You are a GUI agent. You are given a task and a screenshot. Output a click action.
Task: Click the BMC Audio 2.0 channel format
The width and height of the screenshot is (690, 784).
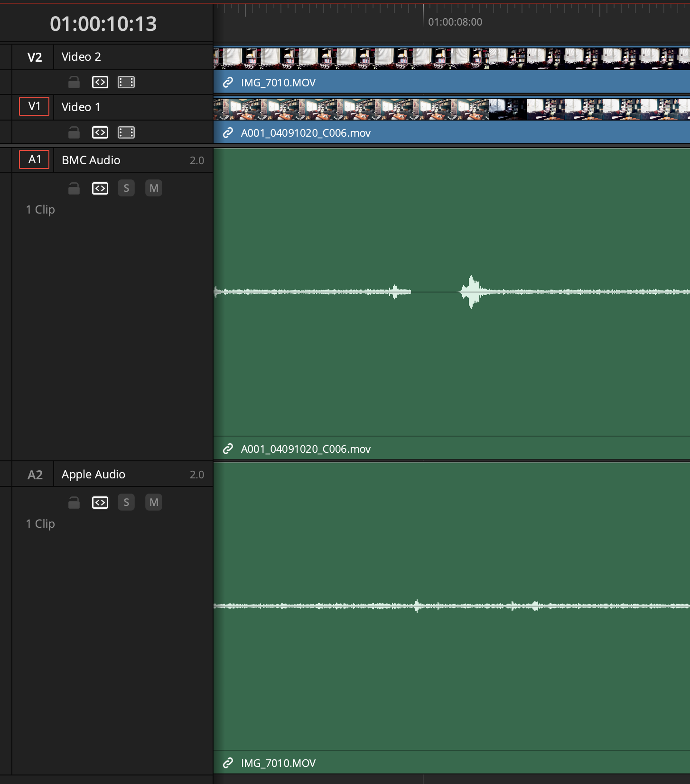point(197,160)
